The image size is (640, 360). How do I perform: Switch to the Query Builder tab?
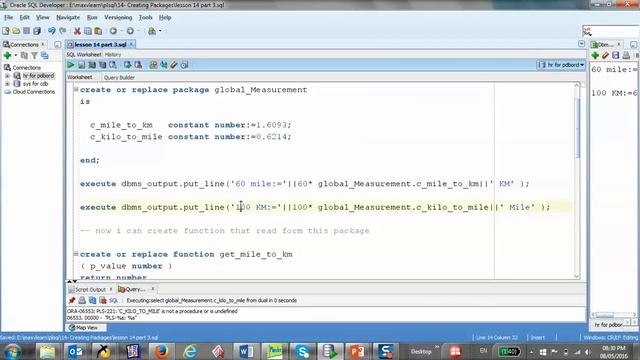119,78
